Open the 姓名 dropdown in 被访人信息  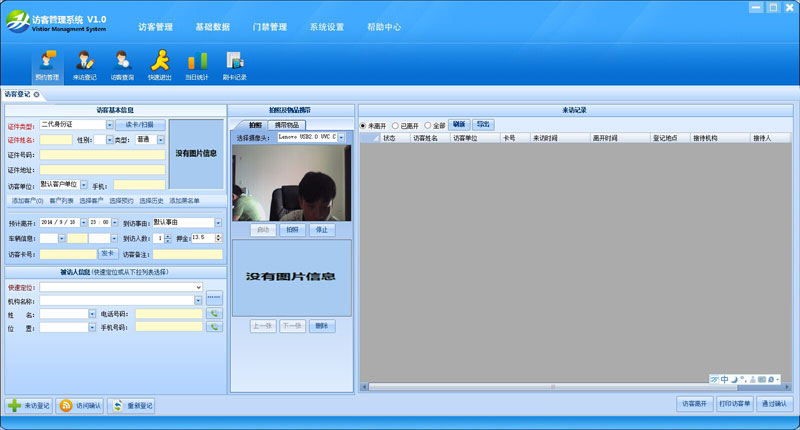click(92, 314)
